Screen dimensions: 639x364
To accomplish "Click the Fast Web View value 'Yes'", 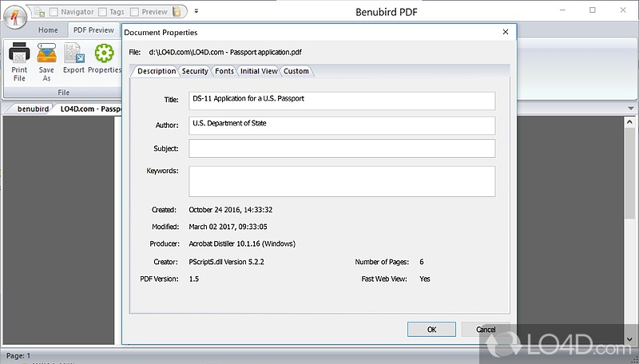I will 425,279.
